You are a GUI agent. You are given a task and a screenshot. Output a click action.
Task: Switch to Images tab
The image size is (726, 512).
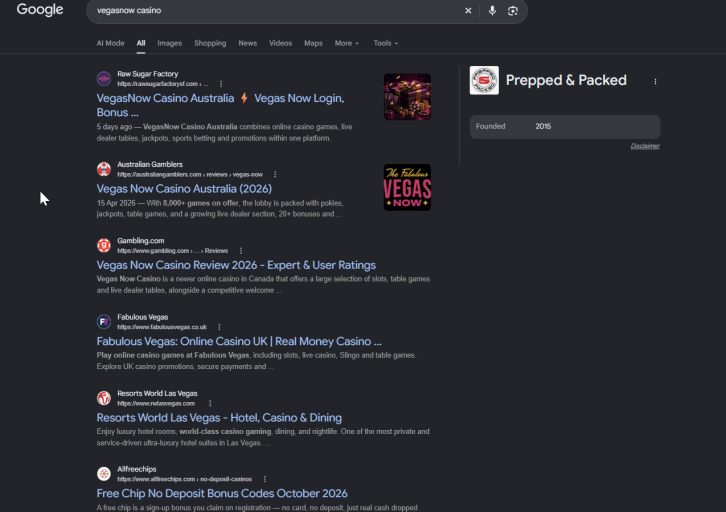click(169, 43)
